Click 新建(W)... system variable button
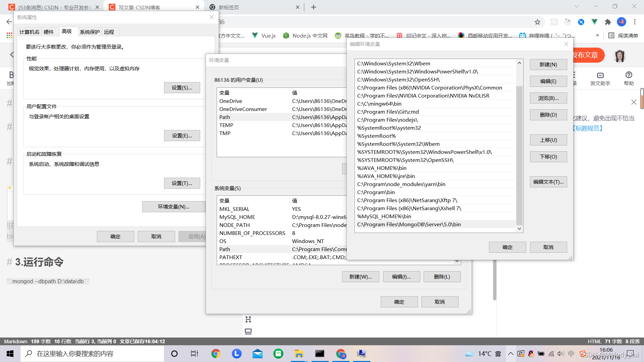 (x=361, y=277)
